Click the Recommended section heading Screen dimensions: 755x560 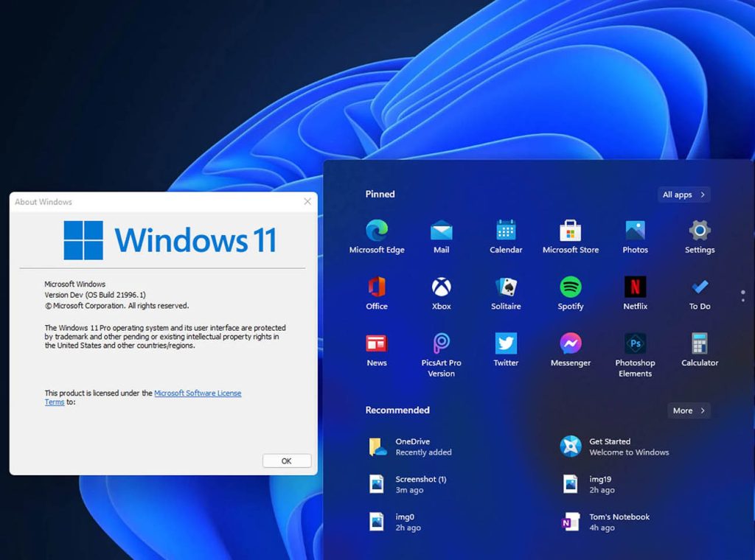click(x=397, y=410)
